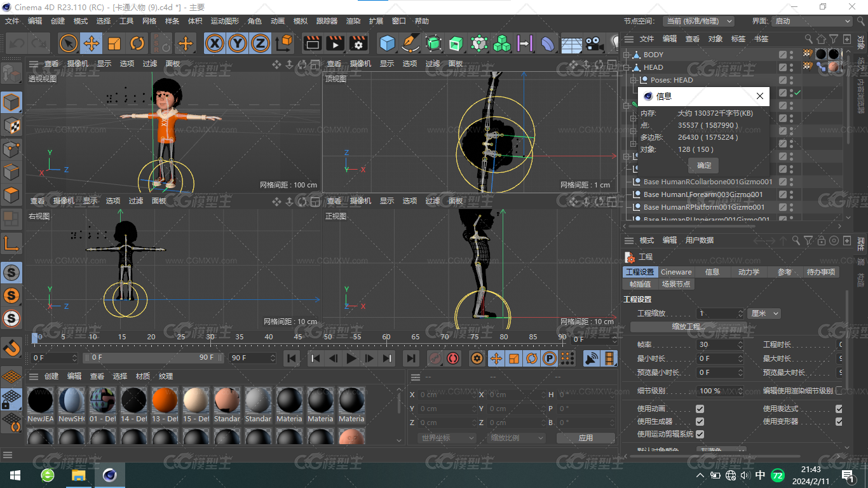Activate the Scale tool in top toolbar
This screenshot has width=868, height=488.
pos(114,43)
